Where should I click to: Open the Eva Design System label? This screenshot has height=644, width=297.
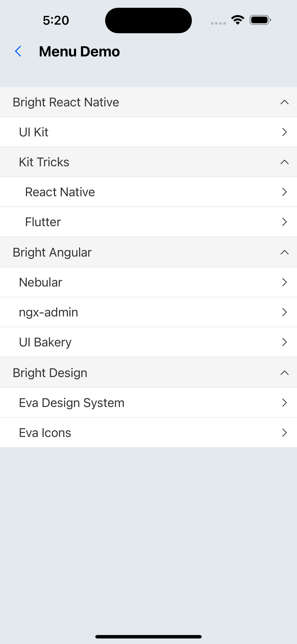[72, 403]
